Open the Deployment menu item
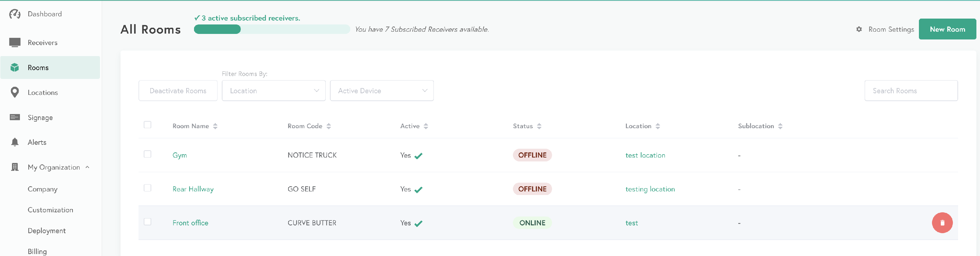Image resolution: width=980 pixels, height=256 pixels. (46, 231)
